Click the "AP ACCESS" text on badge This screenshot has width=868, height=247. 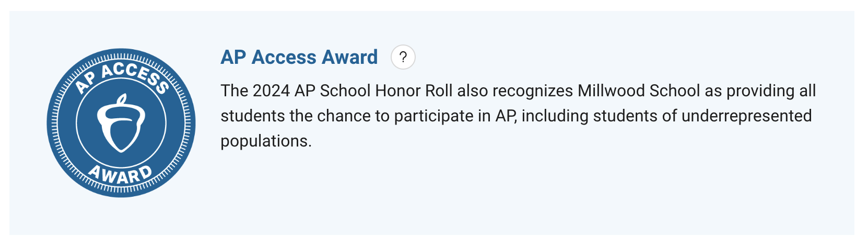pos(121,77)
